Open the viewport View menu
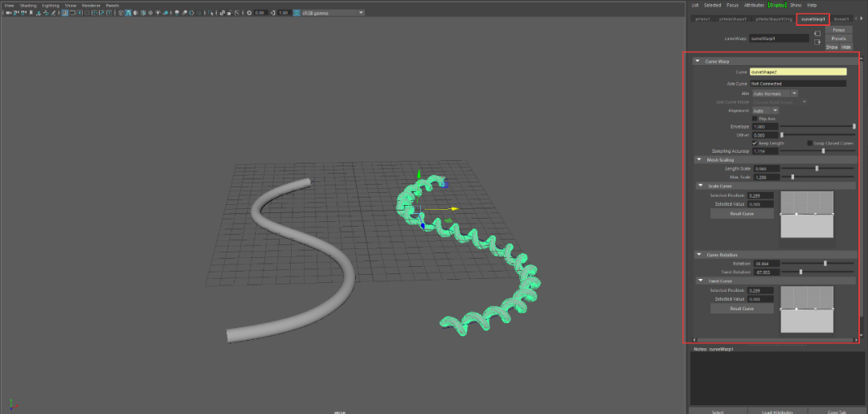 coord(9,5)
